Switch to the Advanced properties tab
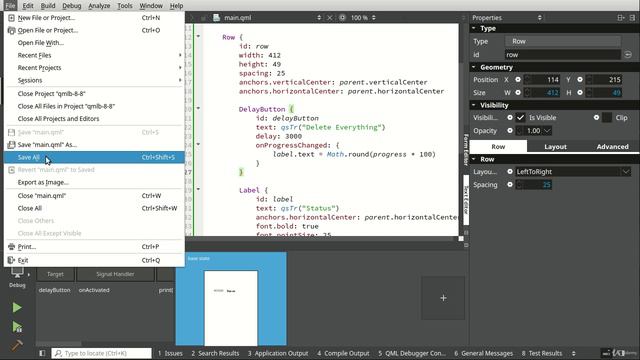Viewport: 640px width, 360px height. click(x=612, y=147)
